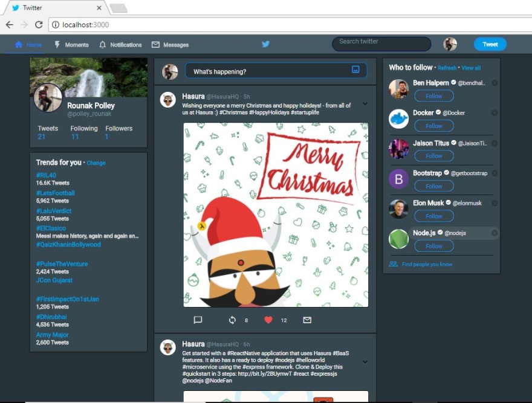Click Bootstrap B avatar

tap(398, 179)
